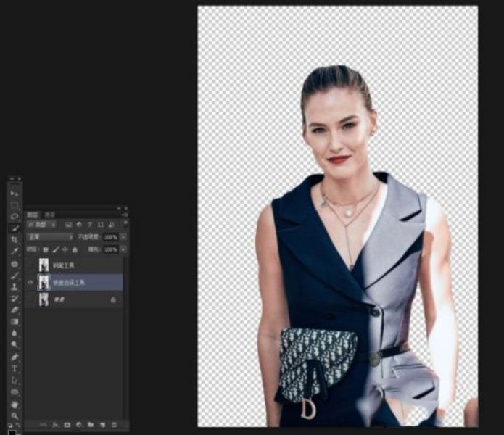Image resolution: width=504 pixels, height=435 pixels.
Task: Open the opacity slider dropdown arrow
Action: tap(123, 237)
